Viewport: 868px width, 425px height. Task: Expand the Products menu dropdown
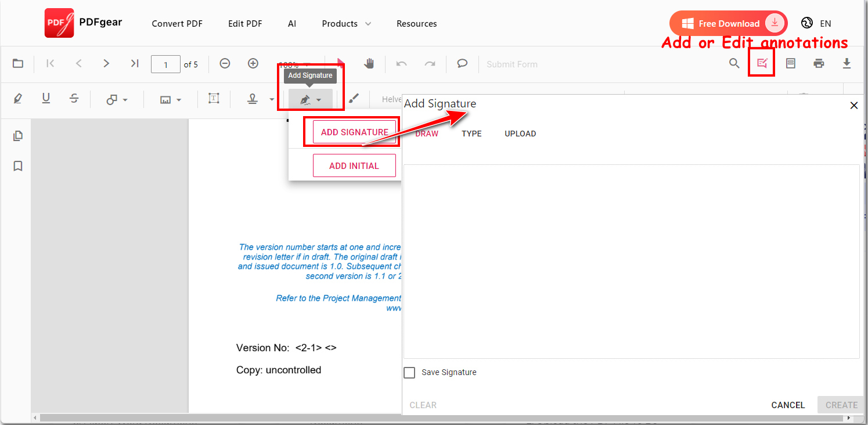[x=347, y=23]
